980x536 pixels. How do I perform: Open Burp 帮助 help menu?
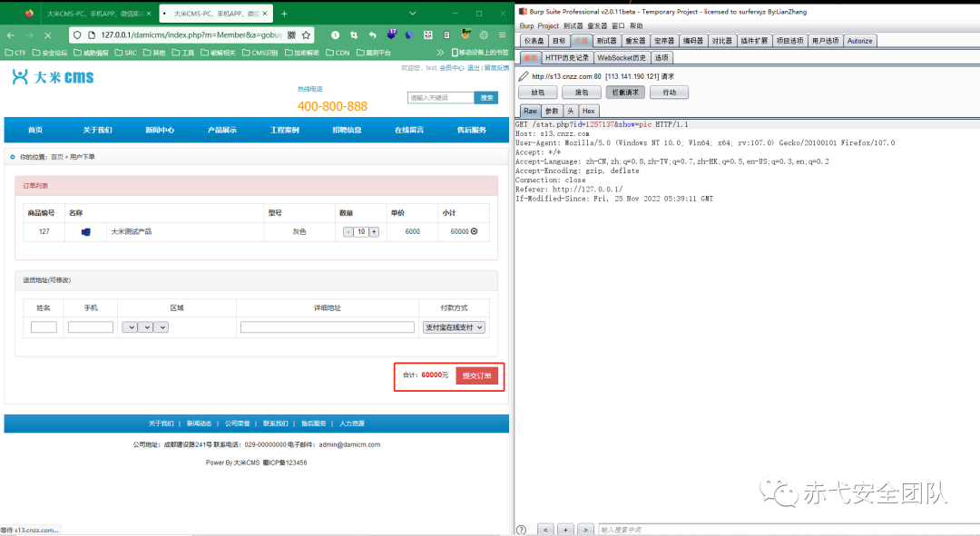[636, 25]
